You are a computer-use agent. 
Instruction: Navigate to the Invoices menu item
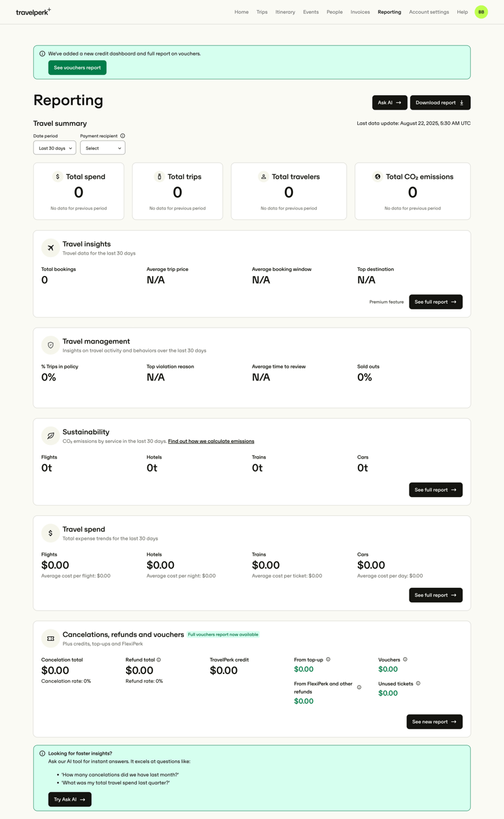(x=360, y=11)
